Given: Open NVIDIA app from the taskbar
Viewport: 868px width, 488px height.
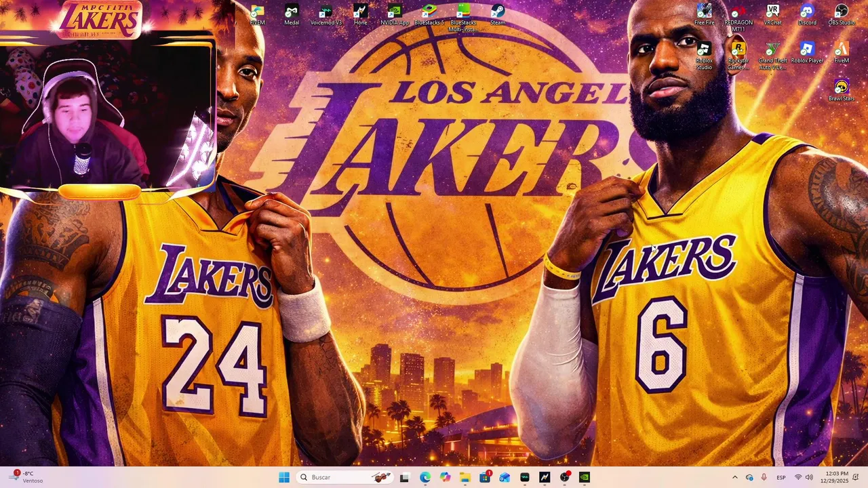Looking at the screenshot, I should click(x=585, y=477).
